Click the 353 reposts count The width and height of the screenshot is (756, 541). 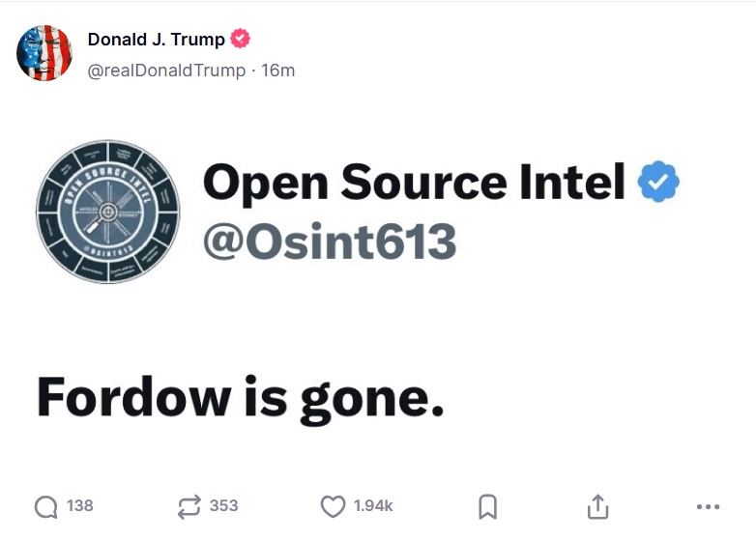(223, 506)
